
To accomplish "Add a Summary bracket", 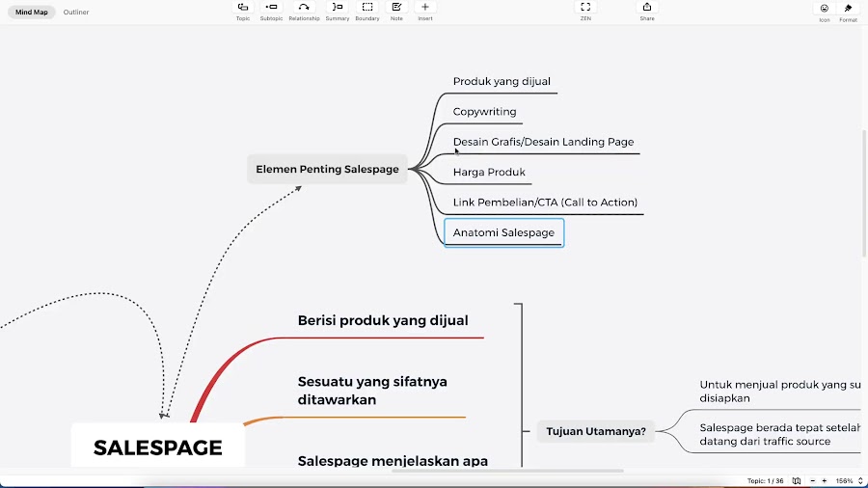I will tap(338, 11).
